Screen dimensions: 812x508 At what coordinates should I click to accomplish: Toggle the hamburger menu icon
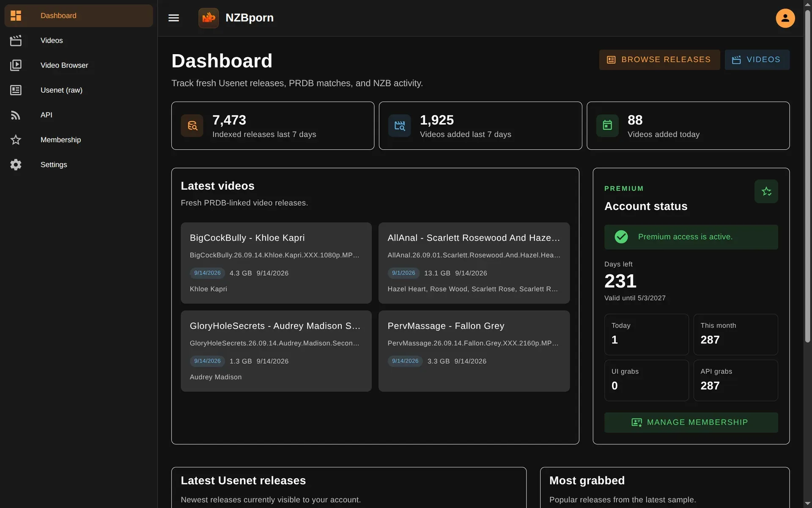[x=174, y=18]
